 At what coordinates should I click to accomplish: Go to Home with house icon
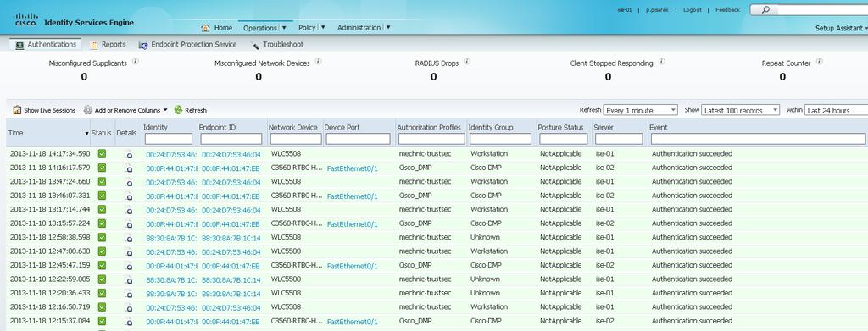[216, 28]
